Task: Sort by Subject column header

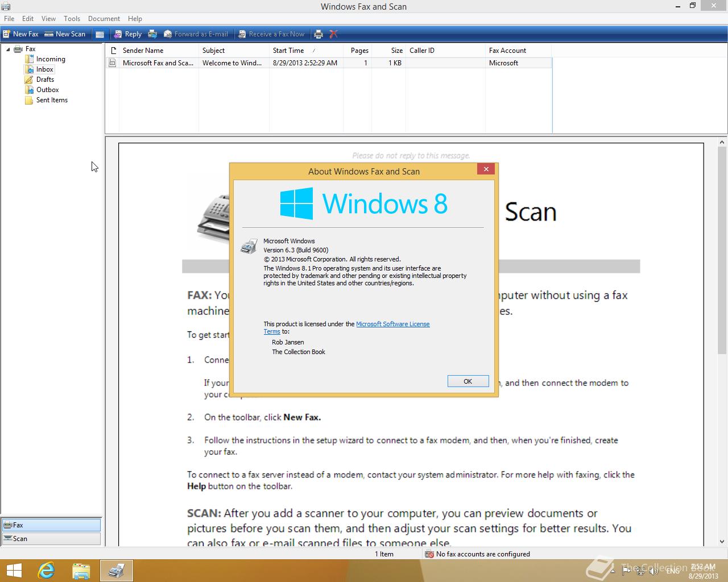Action: coord(234,51)
